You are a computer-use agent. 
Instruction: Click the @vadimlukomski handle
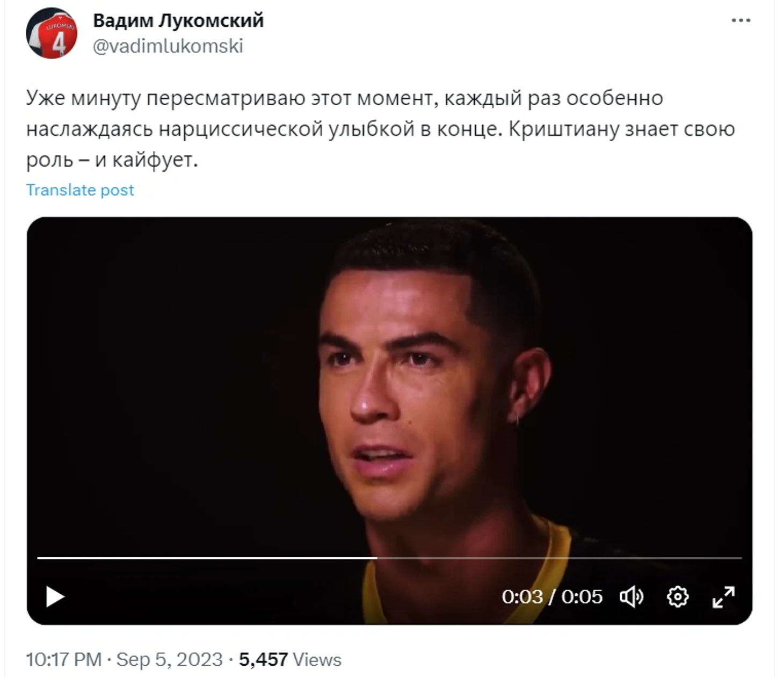[x=168, y=46]
